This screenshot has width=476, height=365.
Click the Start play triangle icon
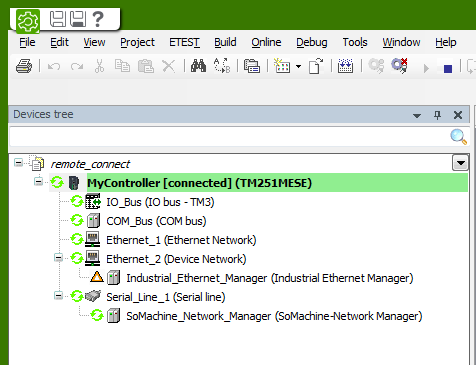pos(426,68)
